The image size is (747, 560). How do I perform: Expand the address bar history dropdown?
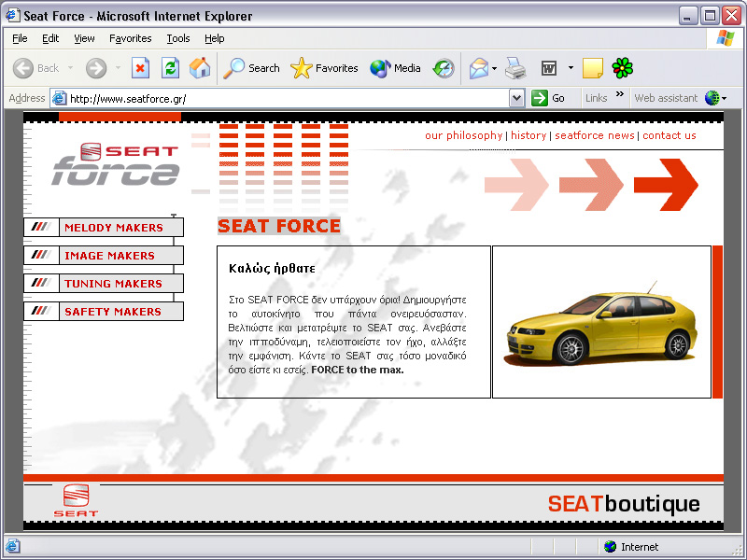517,98
